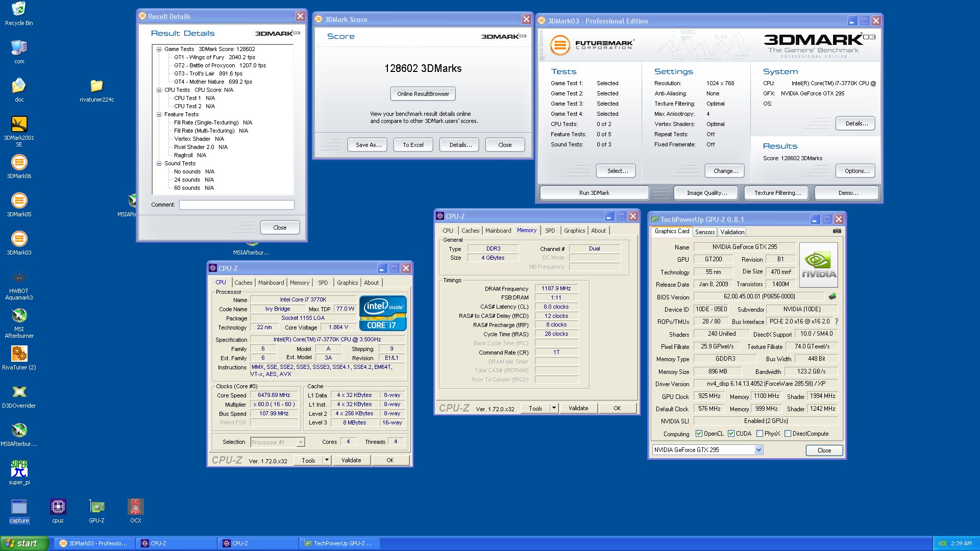The image size is (980, 551).
Task: Toggle the PhysX checkbox in GPU-Z
Action: tap(759, 434)
